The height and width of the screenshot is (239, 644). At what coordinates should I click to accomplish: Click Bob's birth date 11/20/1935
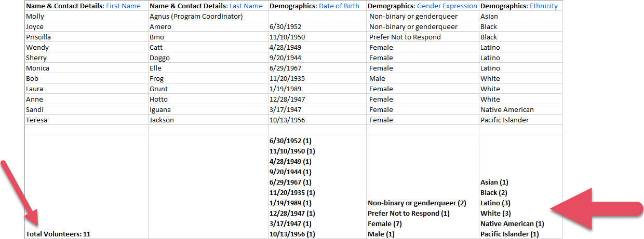click(317, 78)
